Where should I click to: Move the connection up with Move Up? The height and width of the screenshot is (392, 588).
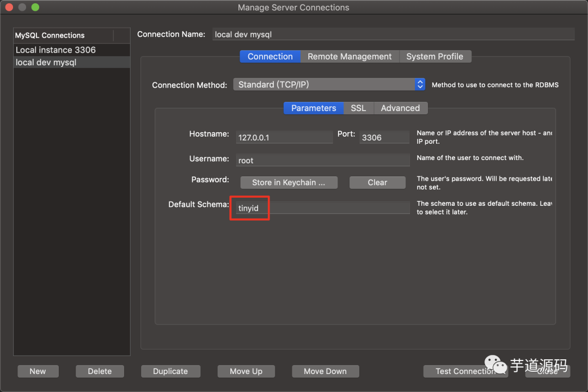[246, 371]
